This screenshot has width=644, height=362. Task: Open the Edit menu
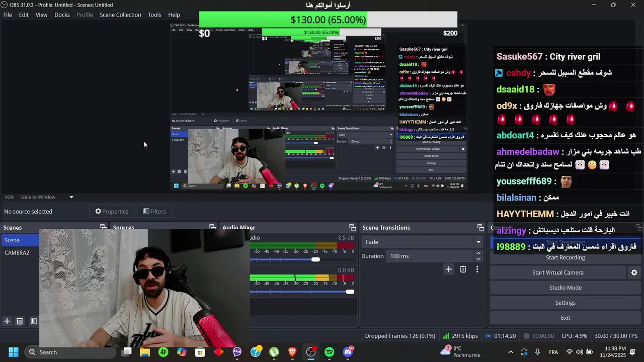click(x=24, y=15)
